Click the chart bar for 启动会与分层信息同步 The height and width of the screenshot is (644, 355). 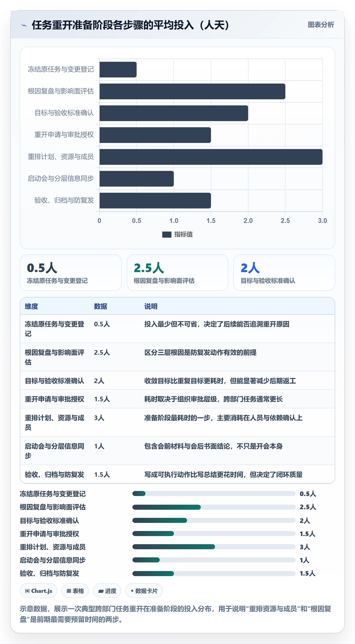136,179
